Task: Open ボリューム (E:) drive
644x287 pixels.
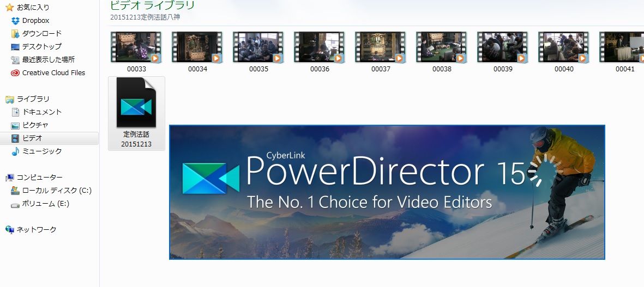Action: (45, 204)
